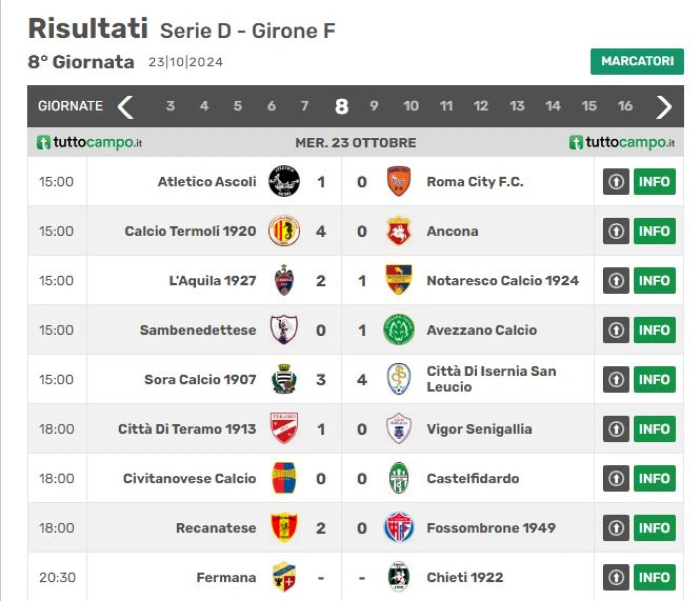
Task: Click the Atletico Ascoli team crest
Action: pyautogui.click(x=284, y=181)
